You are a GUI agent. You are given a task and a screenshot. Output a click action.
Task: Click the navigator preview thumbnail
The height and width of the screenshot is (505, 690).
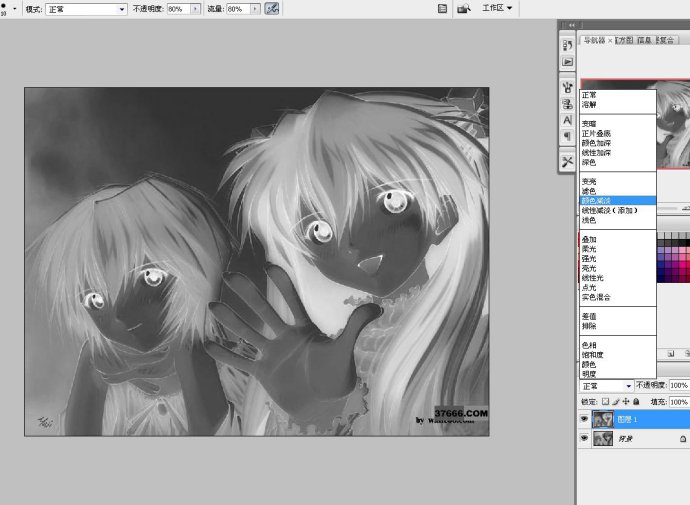(x=673, y=124)
